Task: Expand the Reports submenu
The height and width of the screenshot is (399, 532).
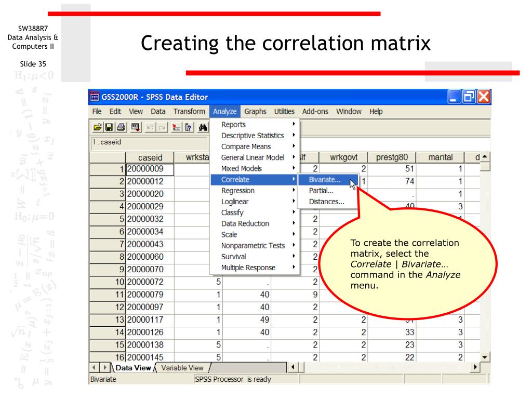Action: pos(255,125)
